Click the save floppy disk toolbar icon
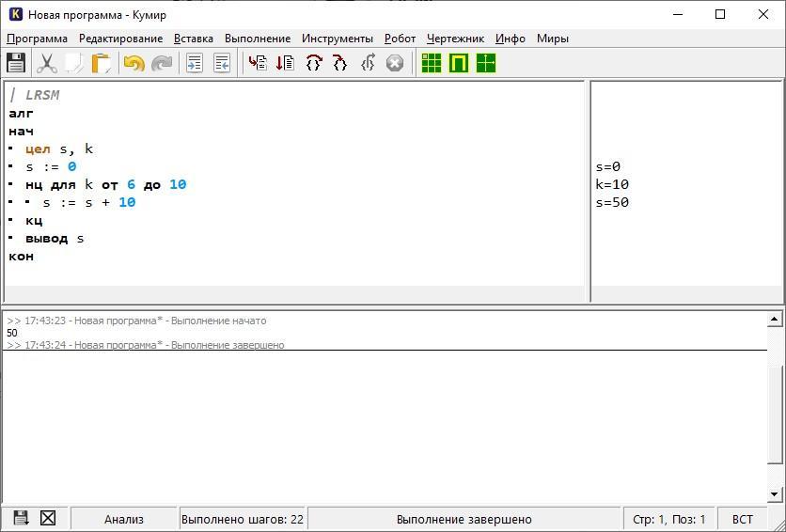Screen dimensions: 786x532 click(x=16, y=63)
